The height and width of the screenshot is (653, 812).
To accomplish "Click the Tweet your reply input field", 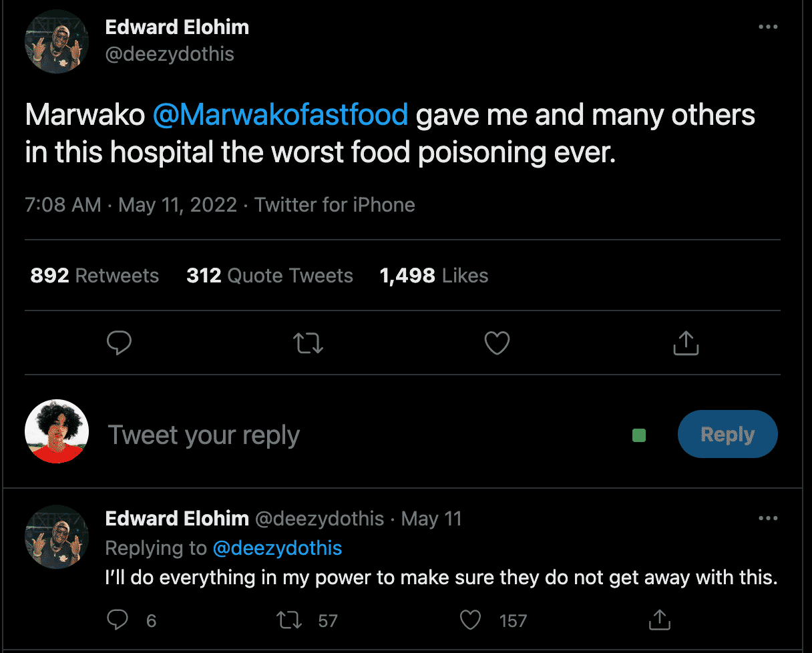I will [x=203, y=434].
